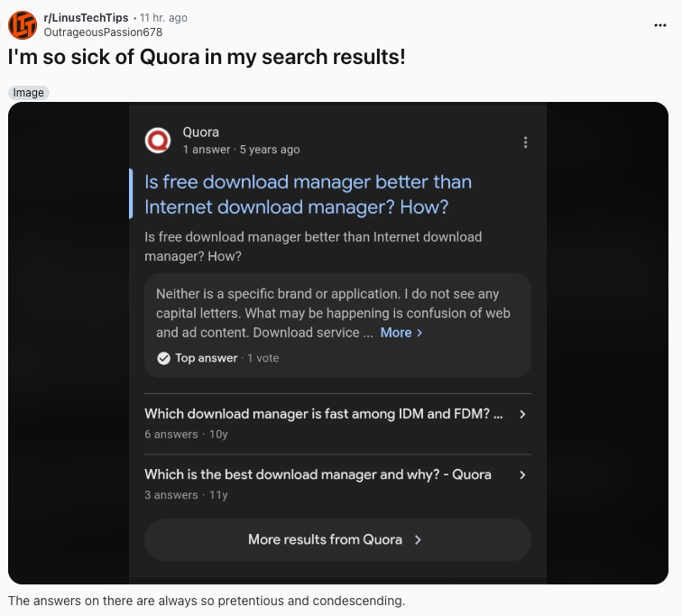Image resolution: width=682 pixels, height=616 pixels.
Task: Expand the IDM and FDM question chevron
Action: click(522, 415)
